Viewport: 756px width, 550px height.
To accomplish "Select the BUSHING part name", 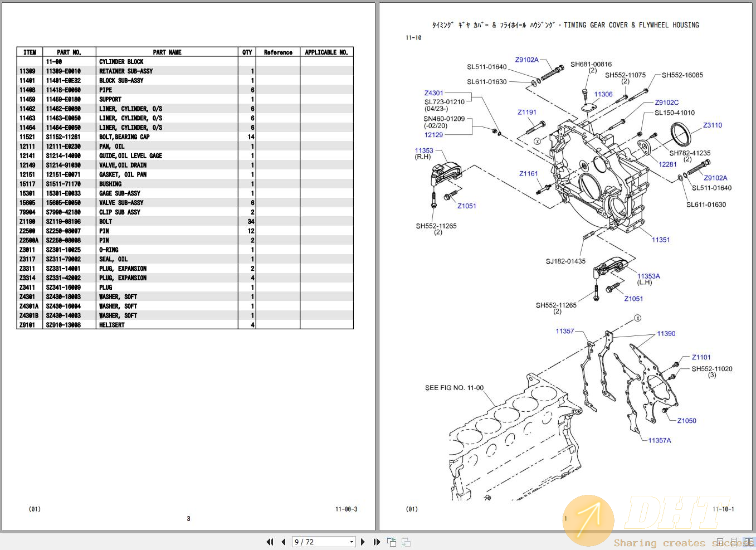I will tap(110, 184).
